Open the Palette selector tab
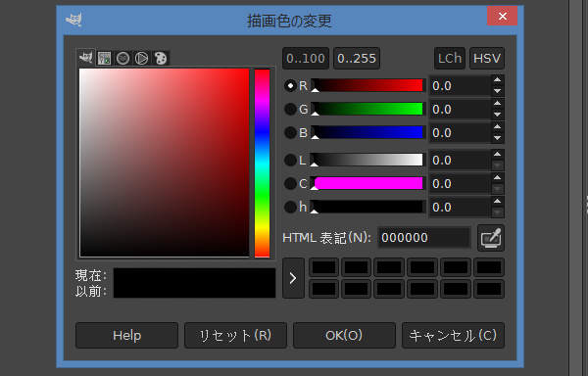 [x=161, y=58]
